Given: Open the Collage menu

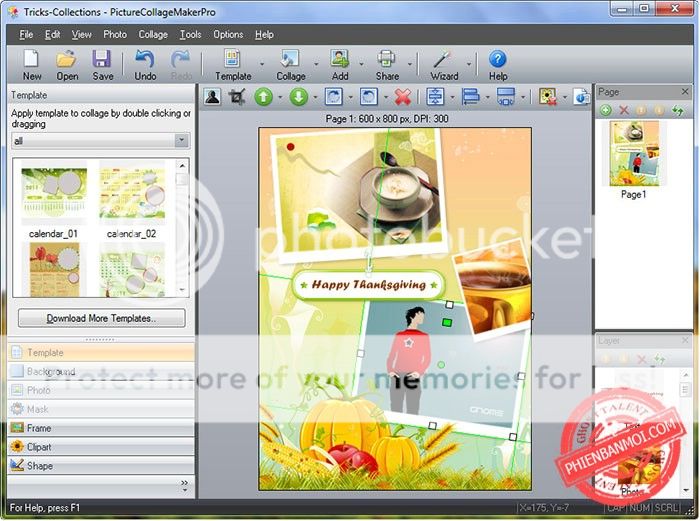Looking at the screenshot, I should pos(153,34).
